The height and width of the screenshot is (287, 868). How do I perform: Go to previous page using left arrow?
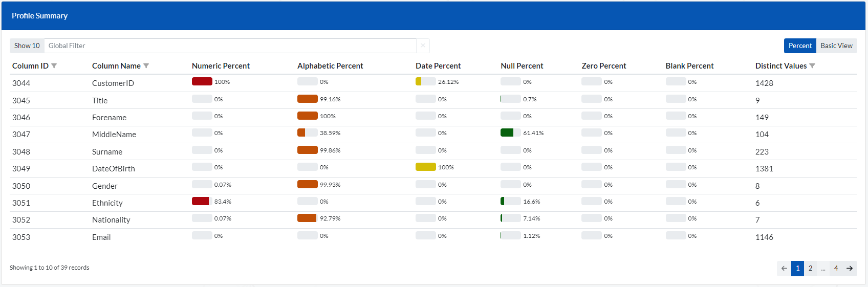(x=784, y=268)
